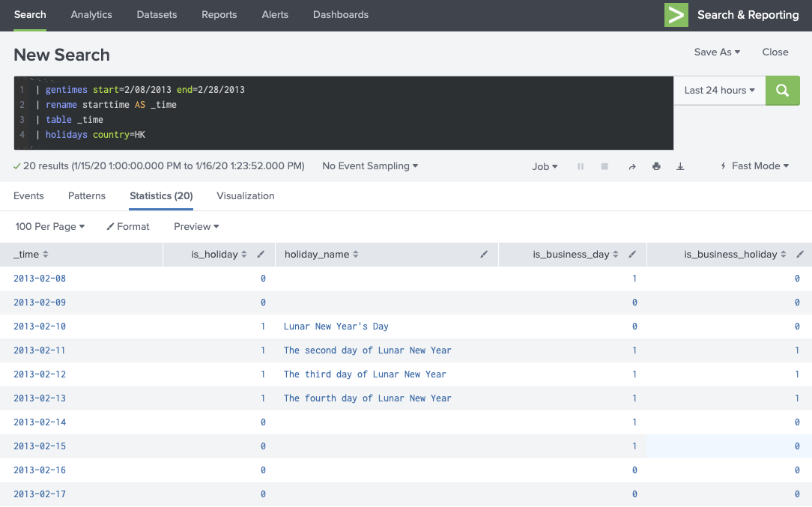Edit holiday_name column with pencil icon

[x=484, y=255]
